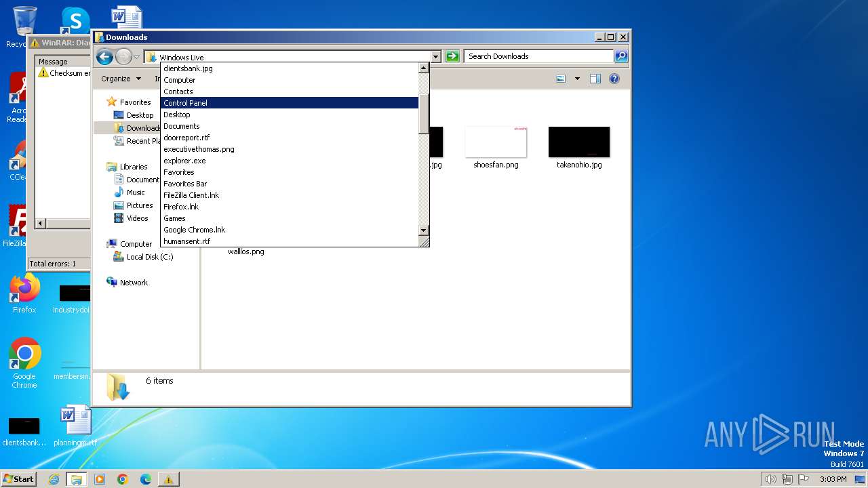Open the view options dropdown arrow
868x488 pixels.
pos(577,79)
